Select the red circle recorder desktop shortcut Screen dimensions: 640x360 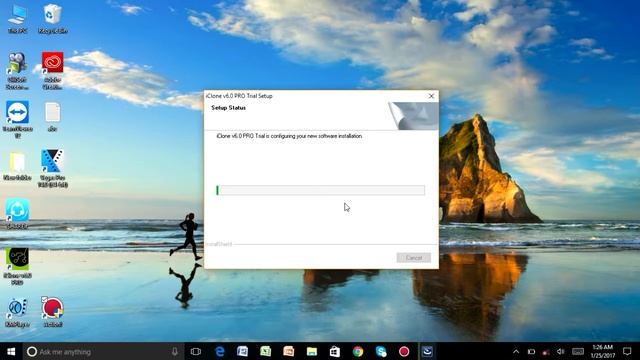click(x=53, y=312)
